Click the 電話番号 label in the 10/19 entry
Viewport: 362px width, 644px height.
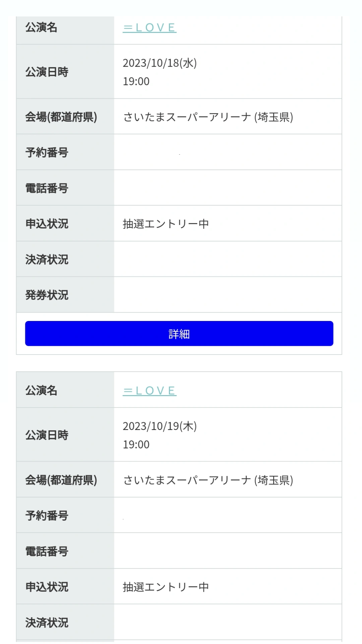[47, 551]
